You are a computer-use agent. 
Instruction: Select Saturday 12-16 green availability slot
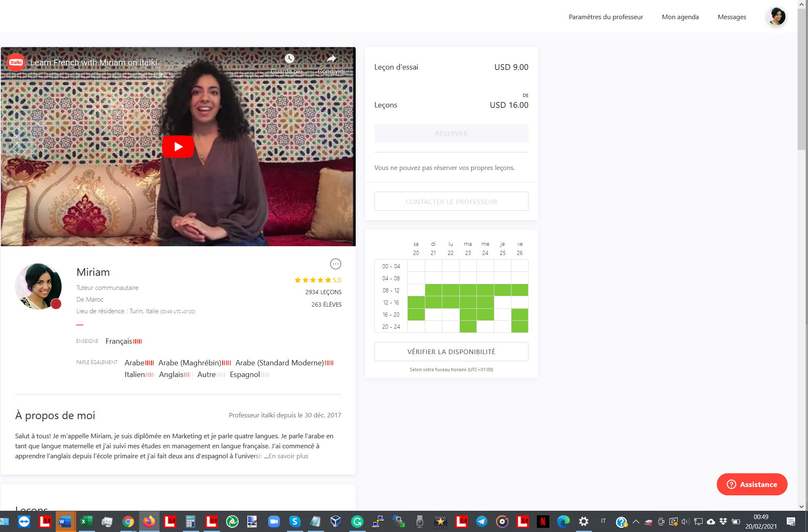tap(416, 302)
